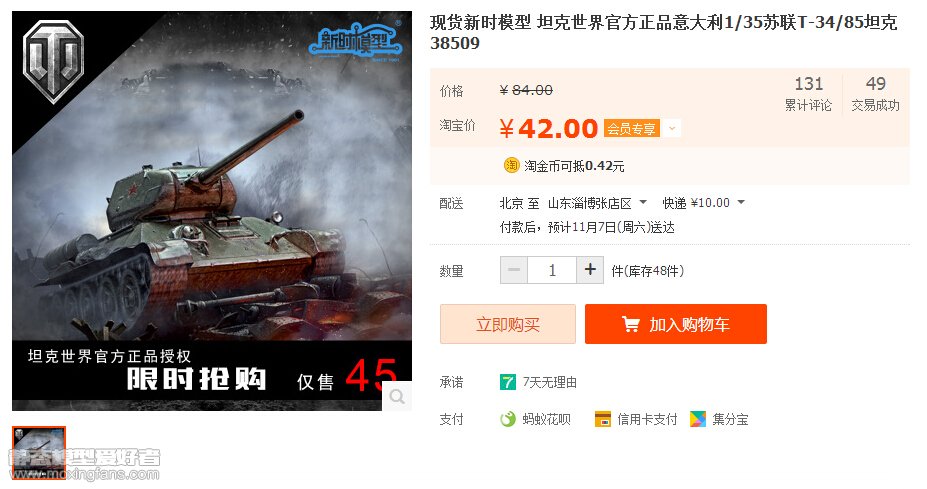927x489 pixels.
Task: Click the credit card payment icon
Action: [x=602, y=419]
